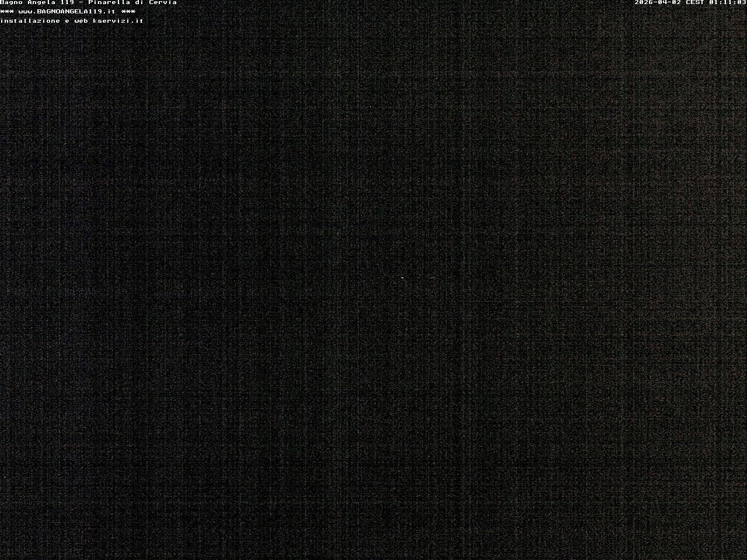Click the small bright light dot mid-image
Image resolution: width=747 pixels, height=560 pixels.
pos(402,278)
